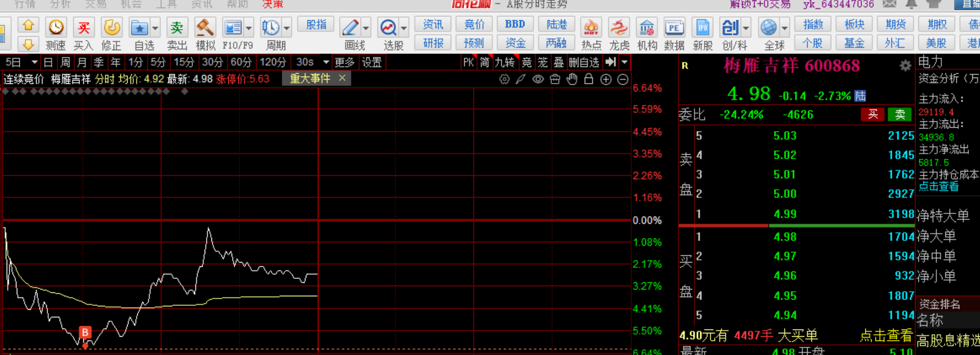Toggle the chart lock icon
The width and height of the screenshot is (980, 355).
click(588, 79)
